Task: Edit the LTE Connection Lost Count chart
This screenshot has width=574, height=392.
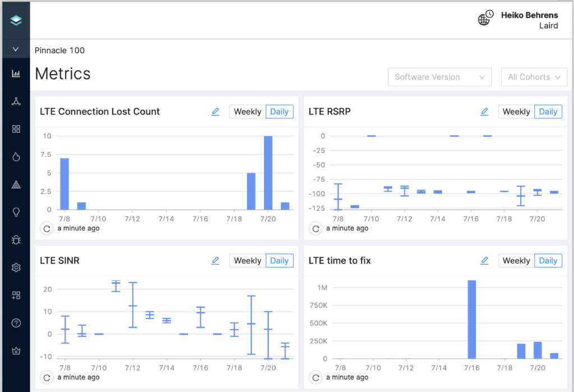Action: point(215,112)
